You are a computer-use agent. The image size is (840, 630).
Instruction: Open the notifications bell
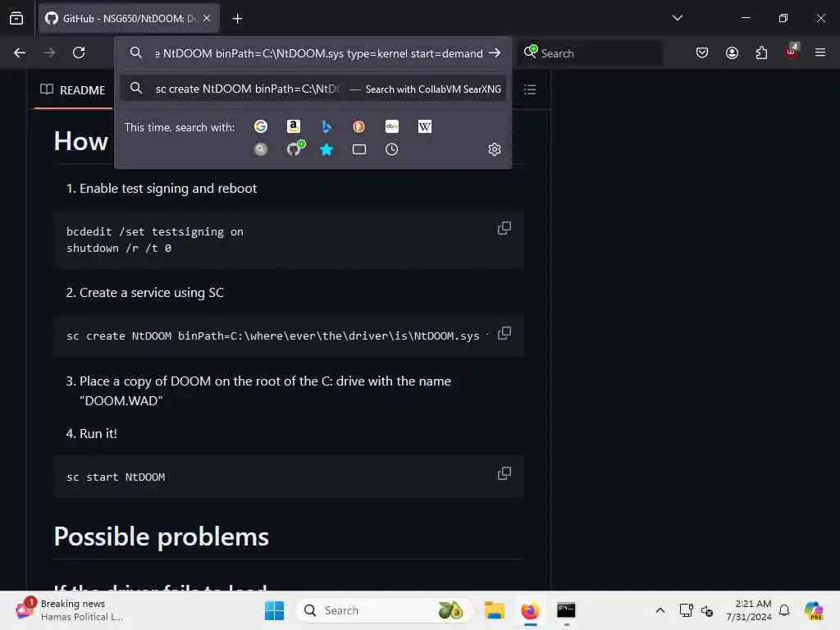click(784, 610)
